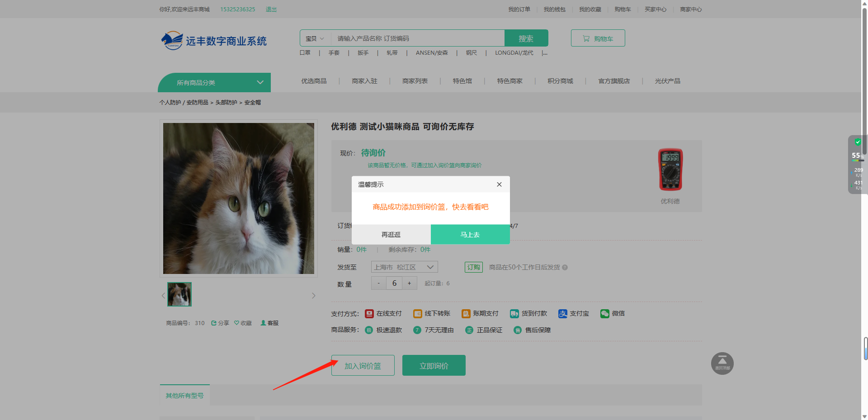The image size is (868, 420).
Task: Click the main cat product image
Action: coord(239,198)
